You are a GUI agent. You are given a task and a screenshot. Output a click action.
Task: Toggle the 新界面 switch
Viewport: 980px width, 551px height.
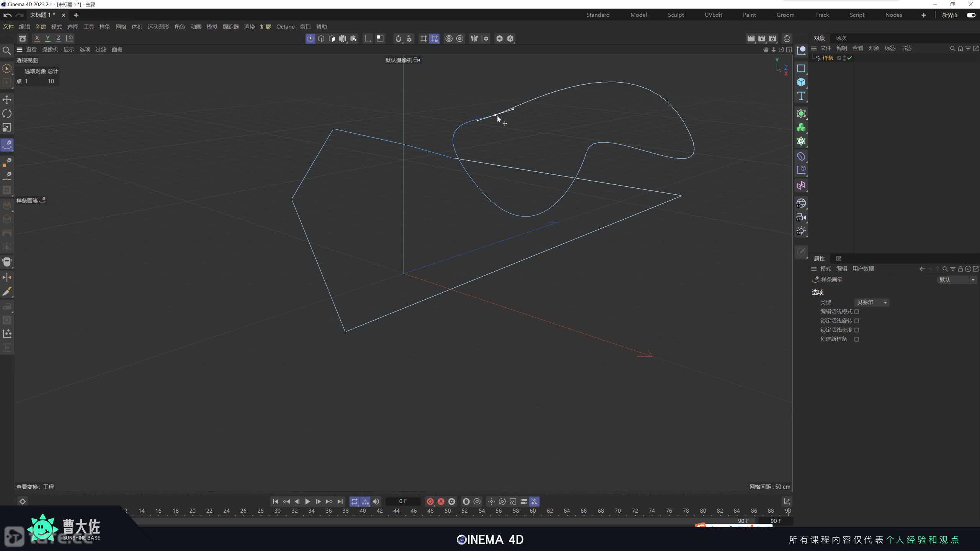971,15
